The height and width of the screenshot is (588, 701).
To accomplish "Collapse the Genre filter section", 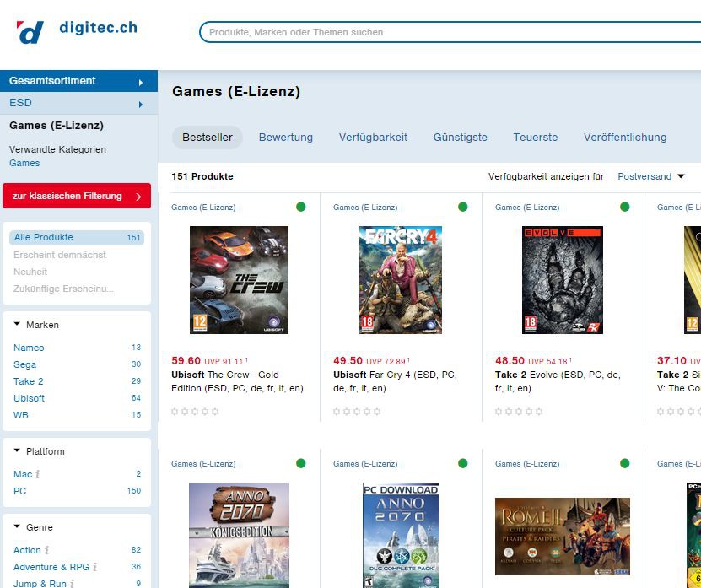I will (x=17, y=526).
